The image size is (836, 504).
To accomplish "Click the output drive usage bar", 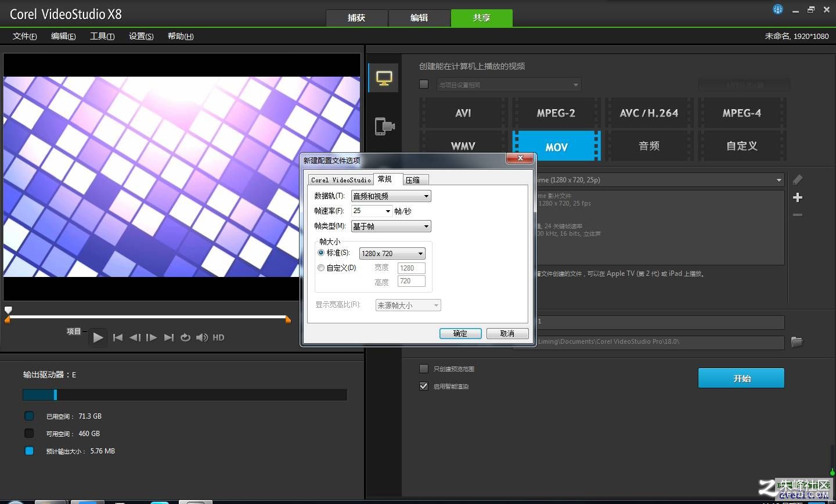I will click(185, 395).
